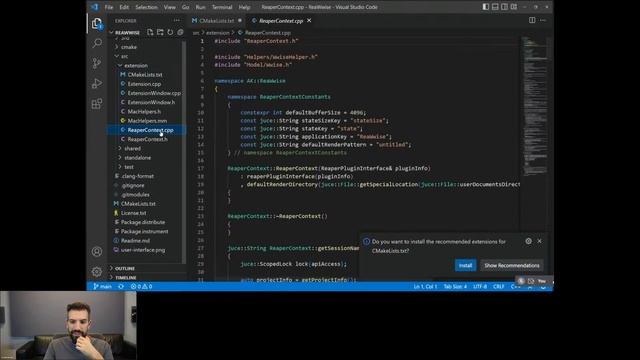Open the Edit menu
This screenshot has height=360, width=640.
point(124,7)
